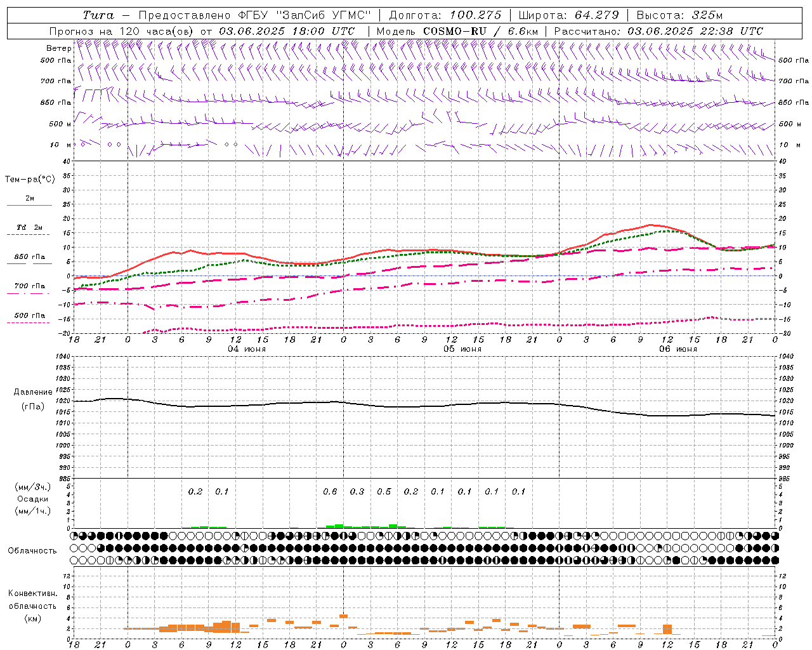Click the "Td 2м" dew point legend entry
This screenshot has width=812, height=650.
pos(29,227)
